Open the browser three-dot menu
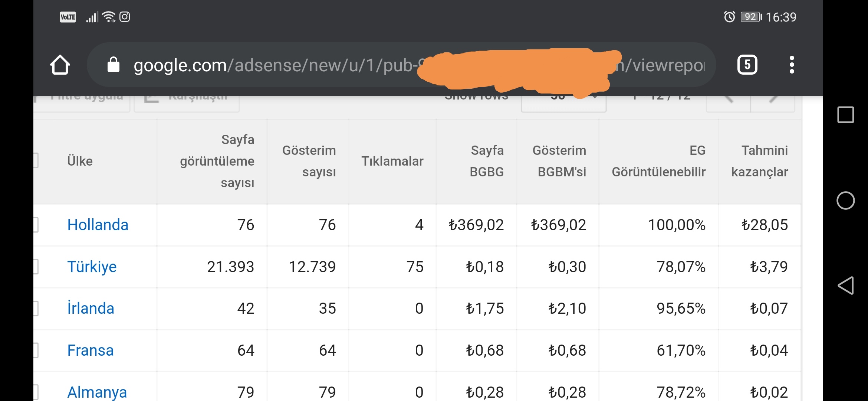This screenshot has height=401, width=868. [792, 65]
